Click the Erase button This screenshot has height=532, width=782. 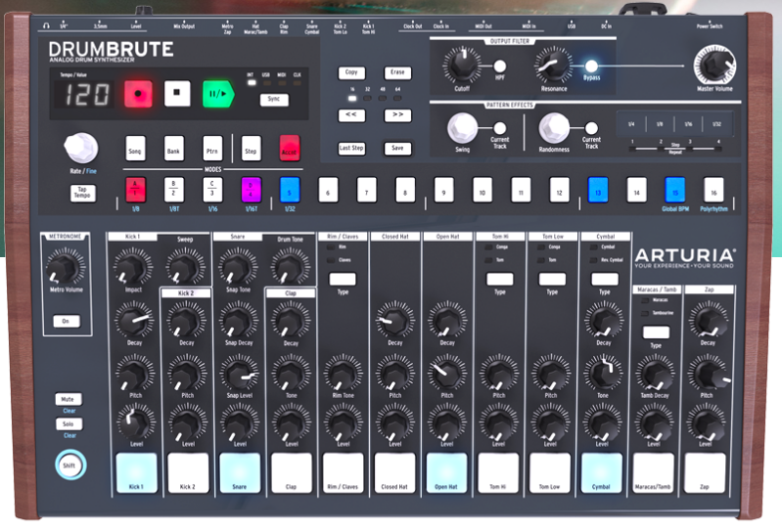(397, 72)
